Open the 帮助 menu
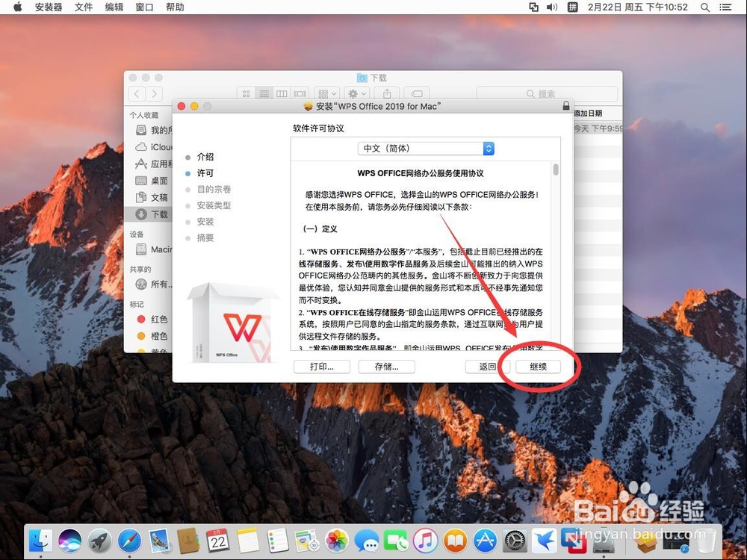 (x=175, y=7)
